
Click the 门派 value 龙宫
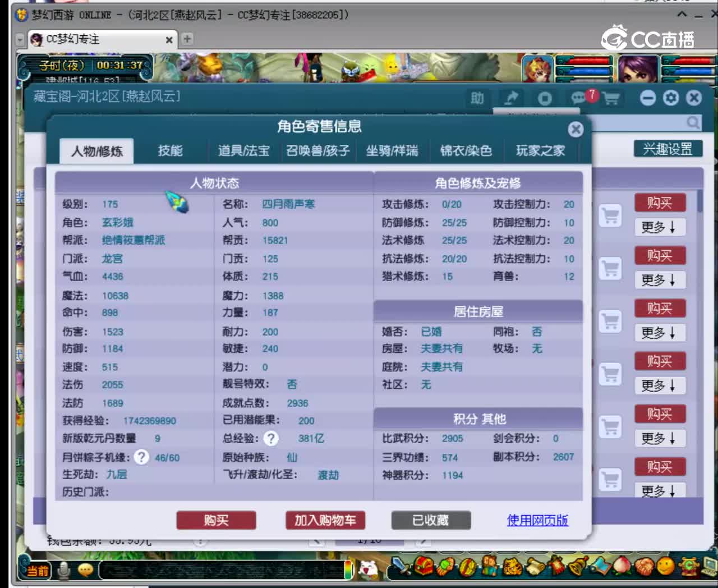[x=112, y=259]
